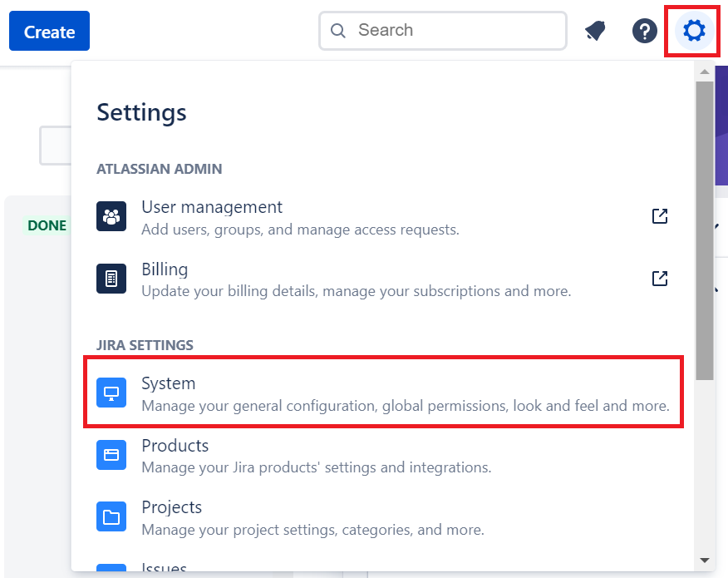Click the search magnifying glass icon
Image resolution: width=728 pixels, height=578 pixels.
coord(337,30)
